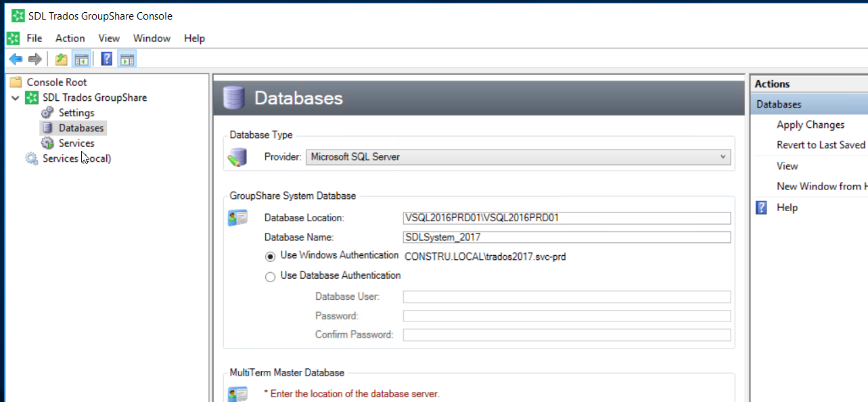The height and width of the screenshot is (402, 868).
Task: Select Services (Local) in console tree
Action: 76,158
